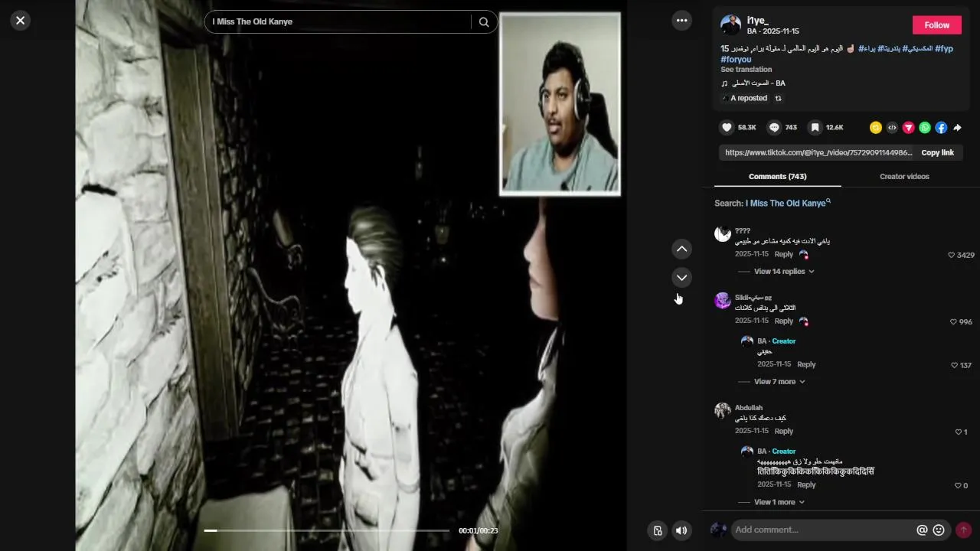Click the Add comment input field
Screen dimensions: 980x551
[823, 530]
